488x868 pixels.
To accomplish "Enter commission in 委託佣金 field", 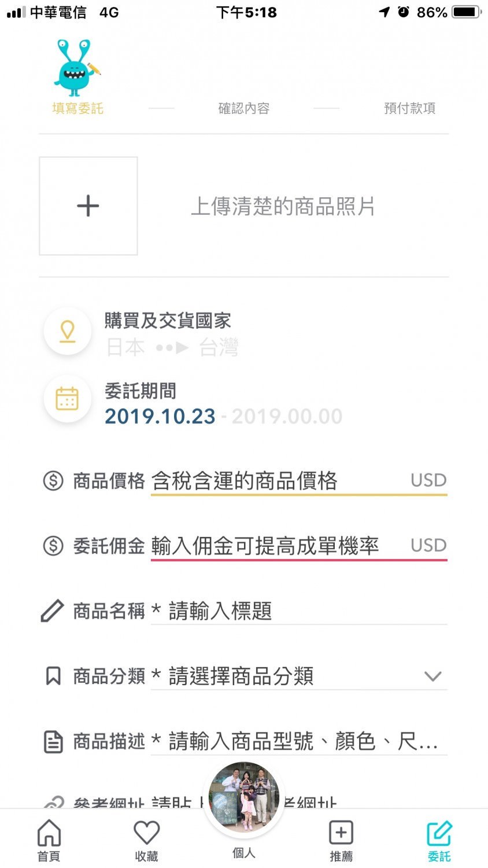I will click(278, 546).
